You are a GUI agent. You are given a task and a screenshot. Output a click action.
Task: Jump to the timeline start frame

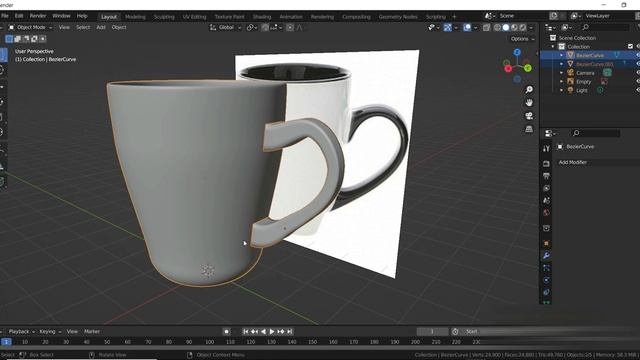pos(246,332)
